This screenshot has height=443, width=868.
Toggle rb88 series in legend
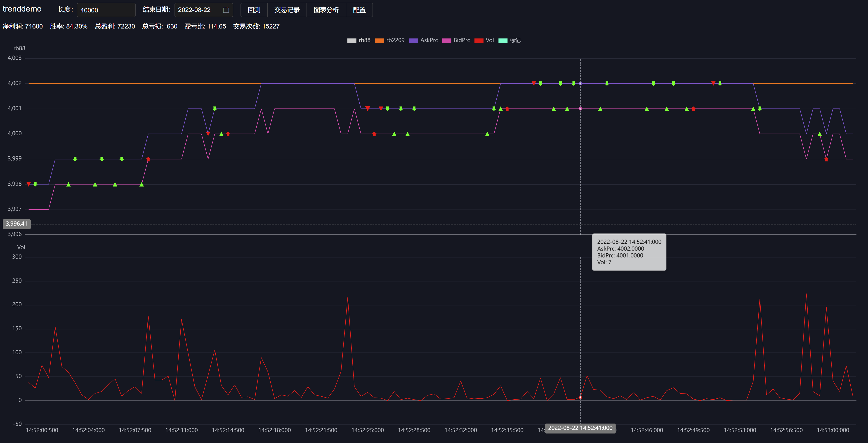359,40
